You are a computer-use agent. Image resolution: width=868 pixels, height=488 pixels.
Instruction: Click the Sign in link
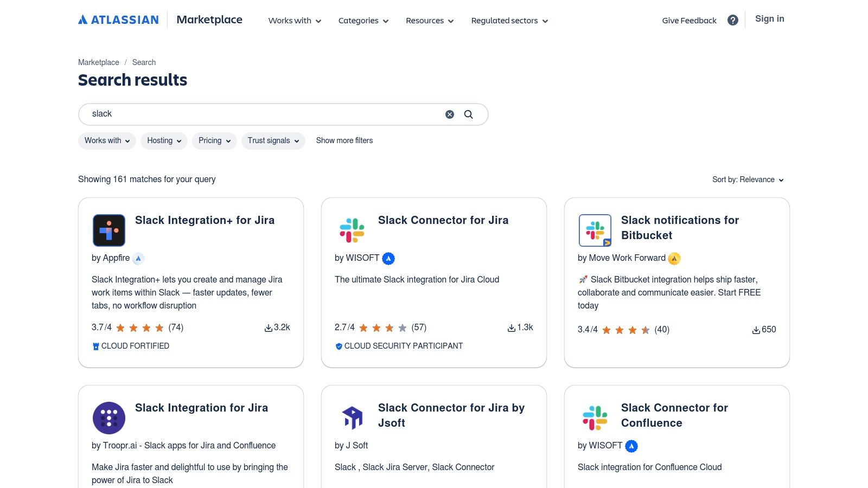tap(770, 19)
